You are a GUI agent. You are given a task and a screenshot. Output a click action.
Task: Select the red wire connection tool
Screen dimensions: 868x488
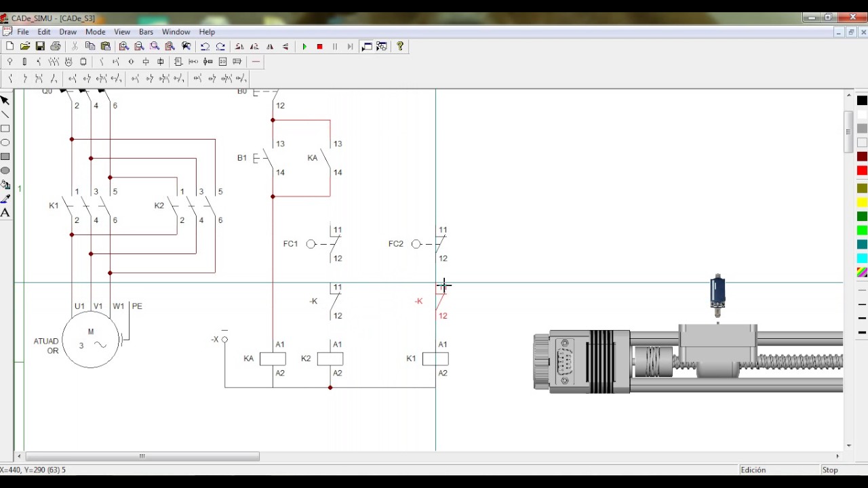(256, 62)
